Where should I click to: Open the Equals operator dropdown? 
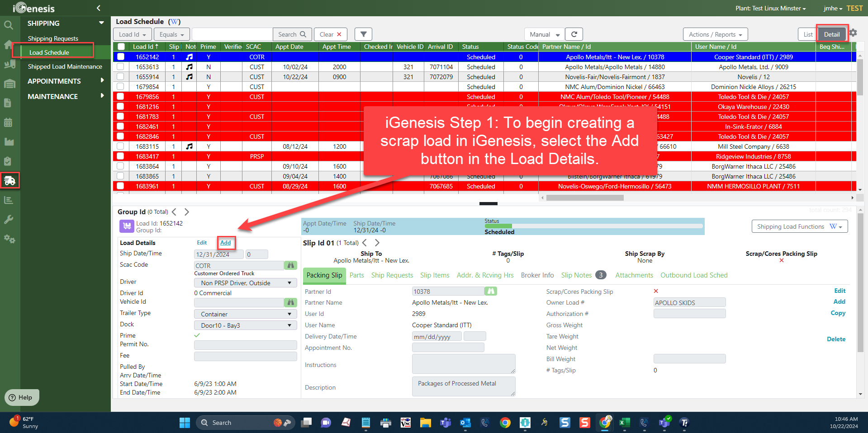(172, 34)
